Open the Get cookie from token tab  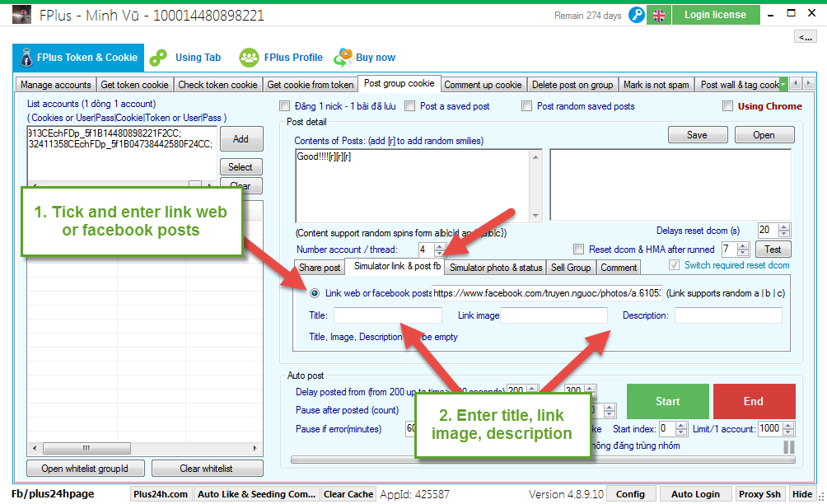click(x=310, y=84)
